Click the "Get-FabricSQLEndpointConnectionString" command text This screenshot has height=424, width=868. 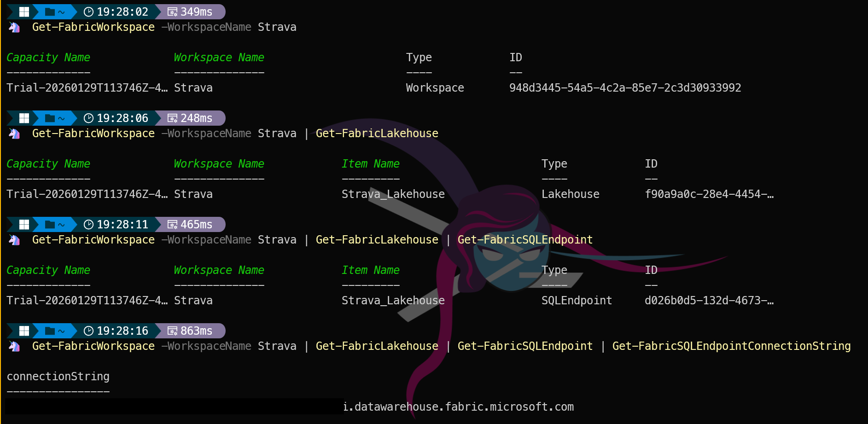point(731,346)
